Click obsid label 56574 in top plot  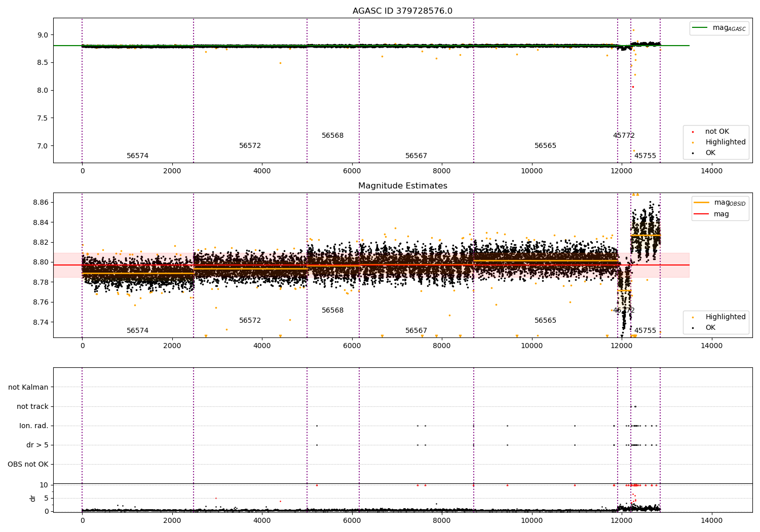pos(137,156)
